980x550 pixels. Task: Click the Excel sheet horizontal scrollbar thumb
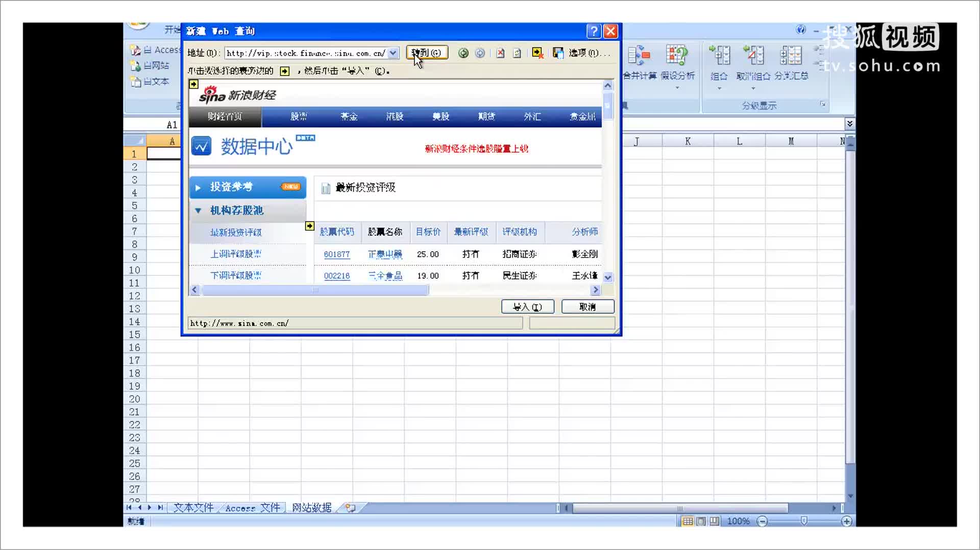click(x=680, y=508)
